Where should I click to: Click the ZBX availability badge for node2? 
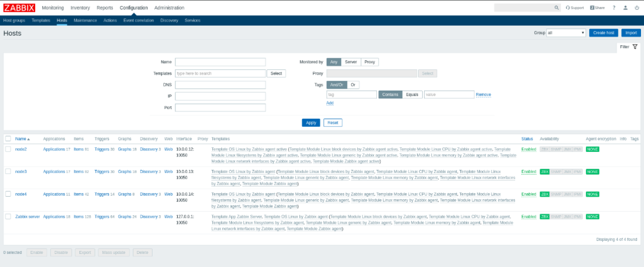[544, 149]
